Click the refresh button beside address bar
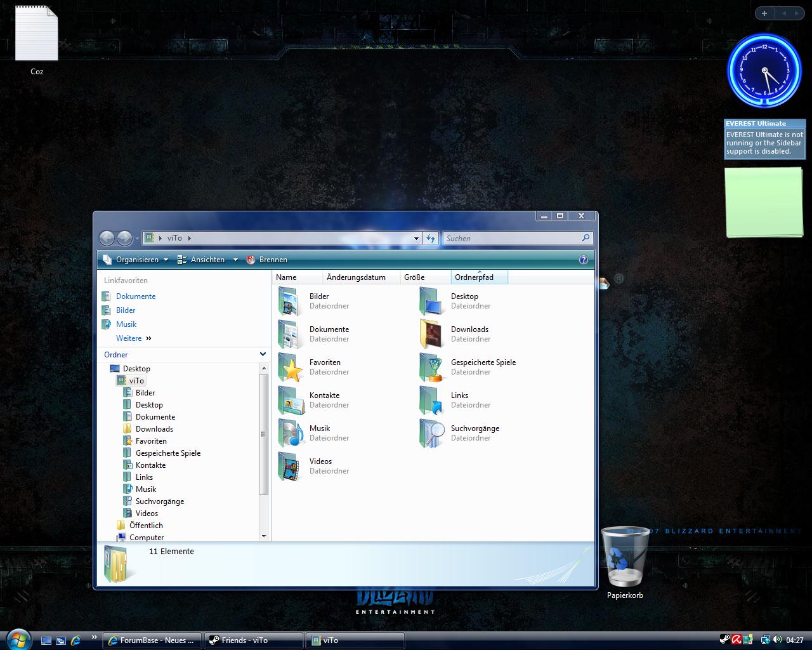The image size is (812, 650). coord(431,238)
